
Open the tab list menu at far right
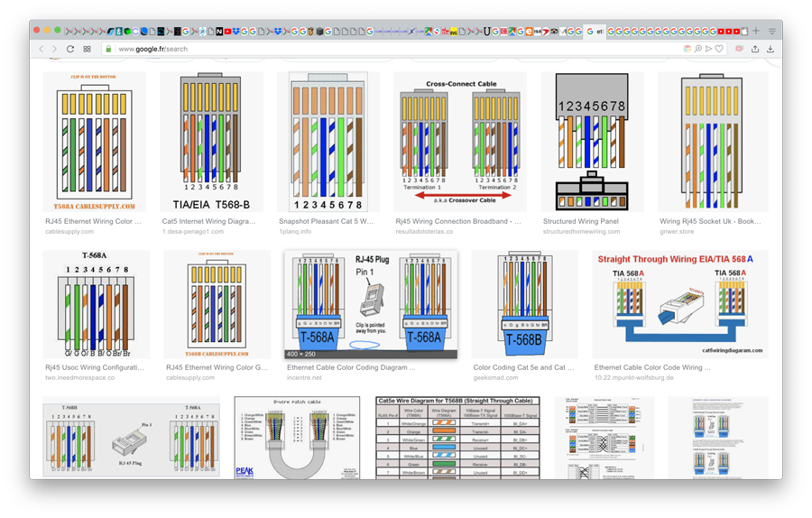(x=772, y=32)
